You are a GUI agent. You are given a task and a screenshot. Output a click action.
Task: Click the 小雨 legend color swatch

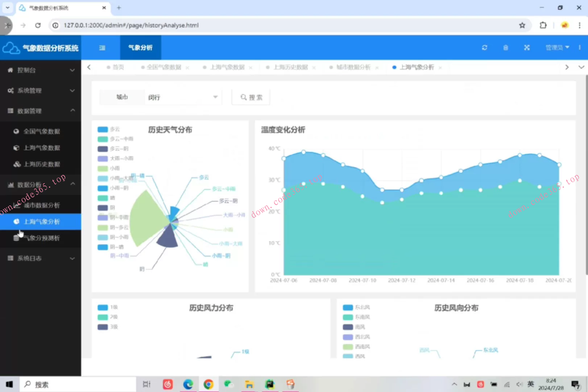click(103, 168)
